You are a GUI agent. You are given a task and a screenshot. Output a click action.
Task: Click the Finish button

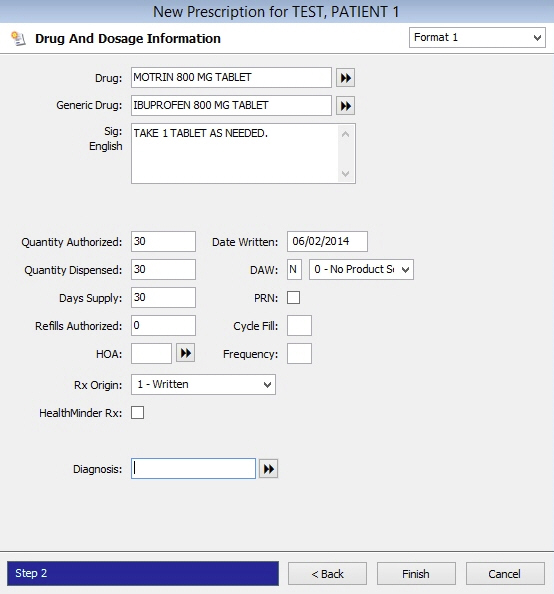[416, 574]
